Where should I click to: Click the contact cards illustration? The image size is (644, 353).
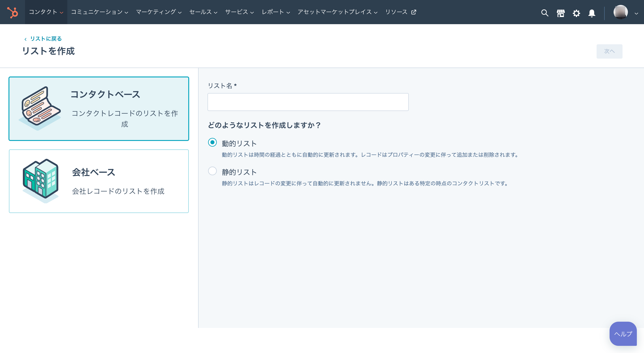click(40, 108)
